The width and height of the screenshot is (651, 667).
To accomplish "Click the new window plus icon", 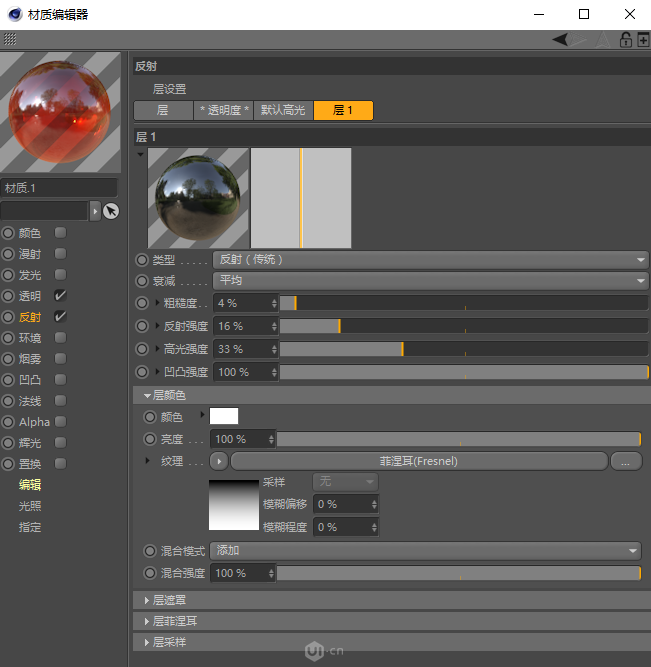I will 642,40.
